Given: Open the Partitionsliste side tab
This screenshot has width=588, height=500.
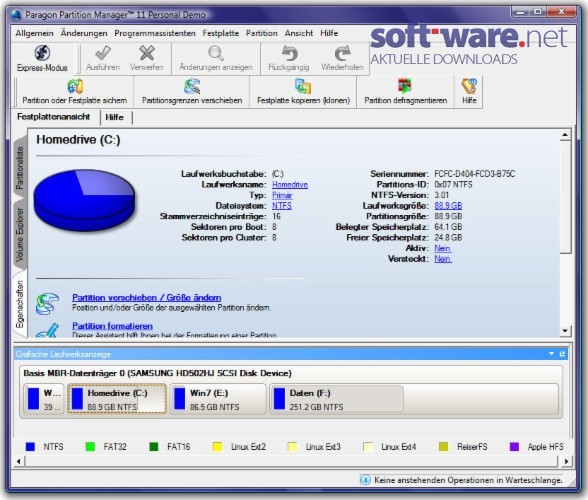Looking at the screenshot, I should (x=20, y=168).
